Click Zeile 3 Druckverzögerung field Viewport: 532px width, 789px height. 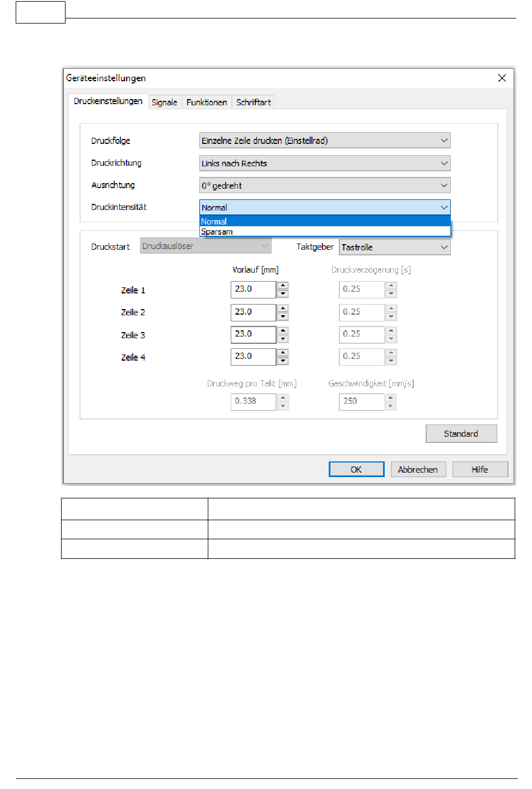point(361,334)
